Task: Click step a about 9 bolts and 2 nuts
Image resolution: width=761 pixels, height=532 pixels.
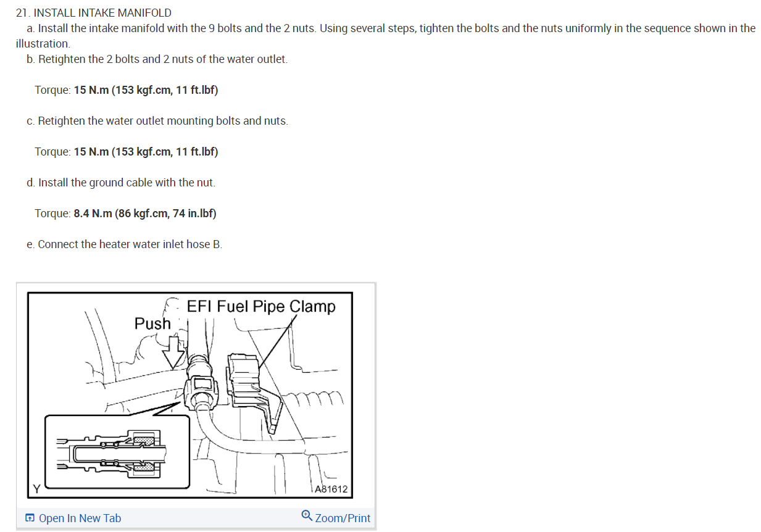Action: [x=385, y=36]
